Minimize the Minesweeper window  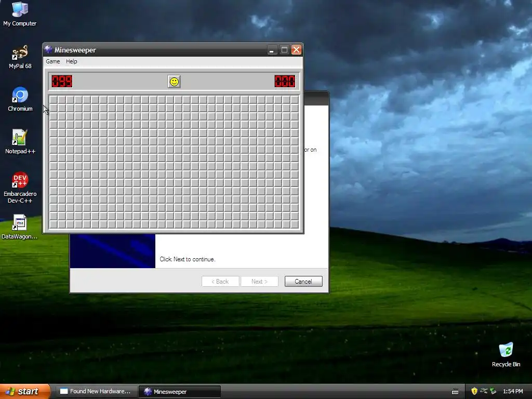click(272, 50)
